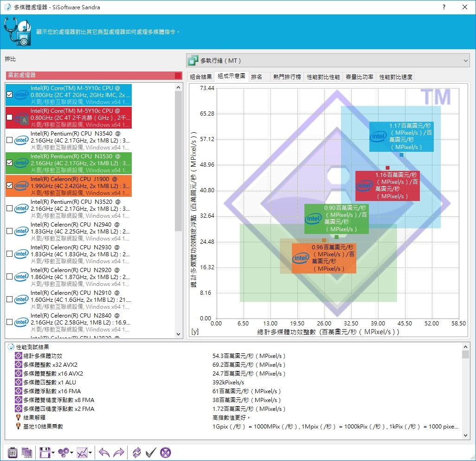Switch to the 組合結果 tab
Viewport: 476px width, 461px height.
point(201,77)
